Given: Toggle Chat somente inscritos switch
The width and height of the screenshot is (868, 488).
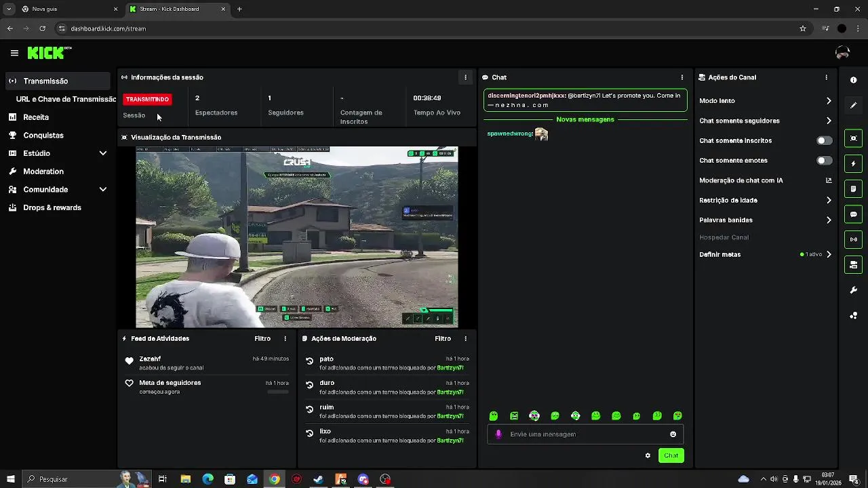Looking at the screenshot, I should click(x=824, y=140).
